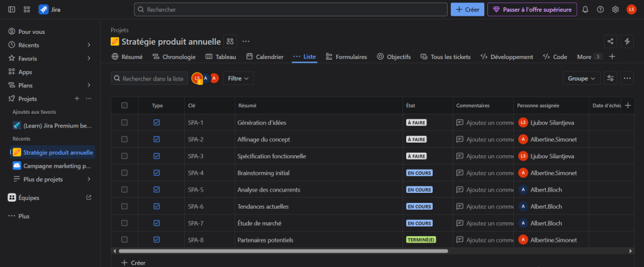Collapse the sidebar with the panel icon

click(11, 9)
